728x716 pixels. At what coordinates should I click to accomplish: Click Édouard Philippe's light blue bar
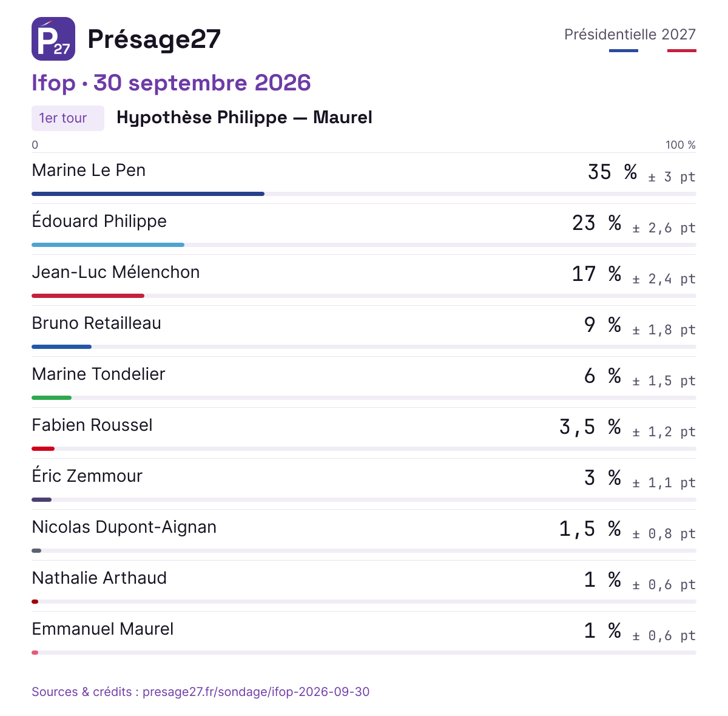pyautogui.click(x=108, y=245)
